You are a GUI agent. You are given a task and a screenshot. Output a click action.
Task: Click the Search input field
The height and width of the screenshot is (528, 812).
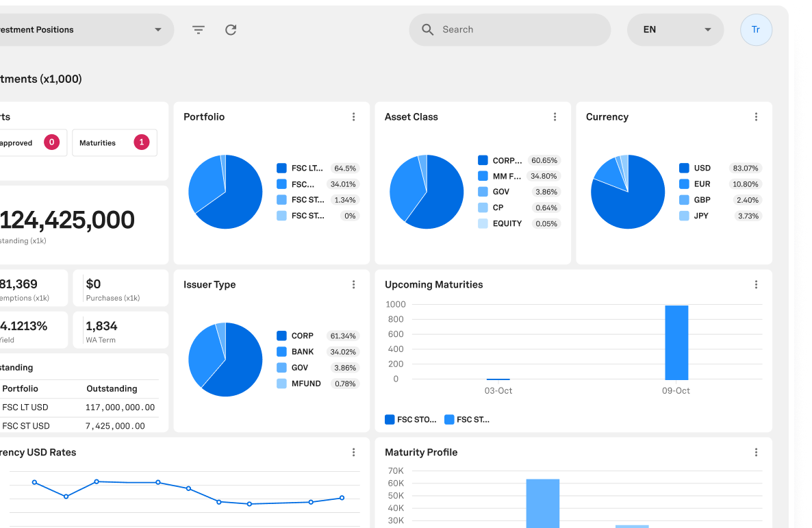point(520,30)
